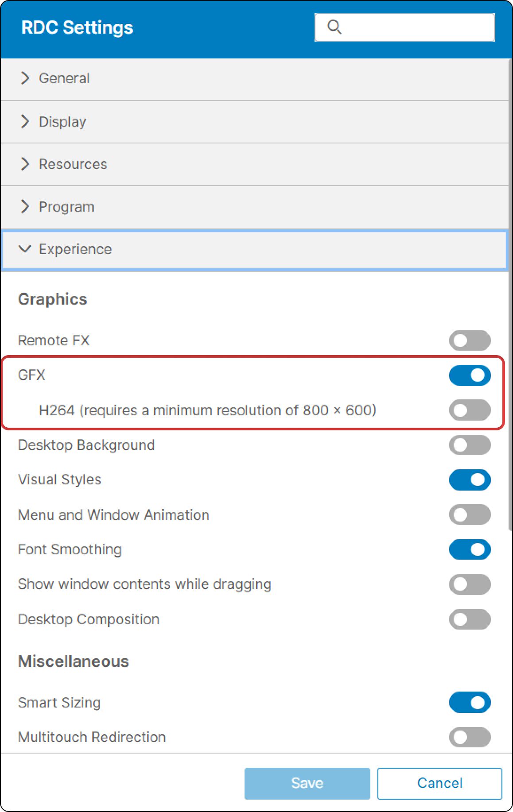
Task: Disable the GFX toggle
Action: pyautogui.click(x=470, y=375)
